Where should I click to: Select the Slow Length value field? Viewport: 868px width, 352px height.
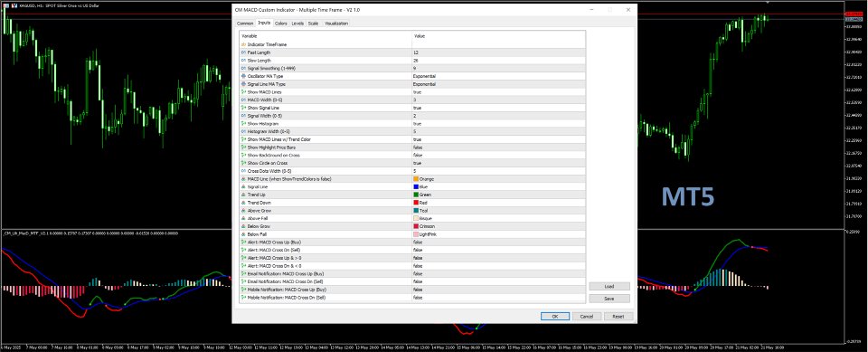(498, 61)
